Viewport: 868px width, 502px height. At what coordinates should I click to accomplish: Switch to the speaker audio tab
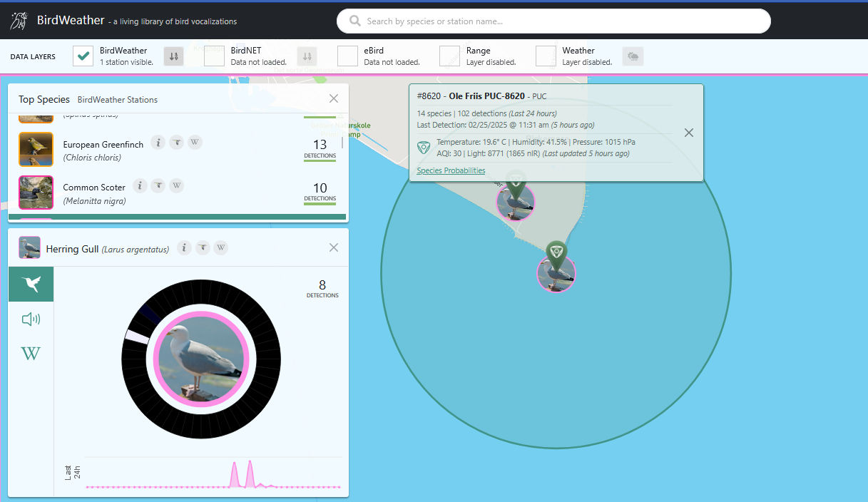click(31, 319)
